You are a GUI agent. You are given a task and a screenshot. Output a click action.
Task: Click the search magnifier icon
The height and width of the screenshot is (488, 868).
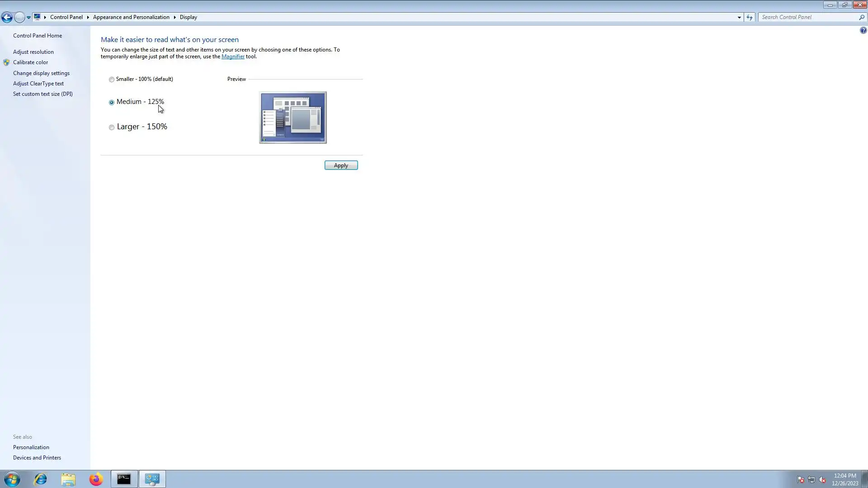[861, 17]
